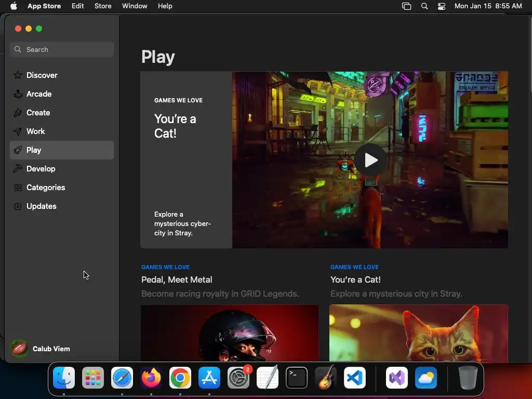Click the Stage Manager menu bar icon
The image size is (532, 399).
(406, 6)
